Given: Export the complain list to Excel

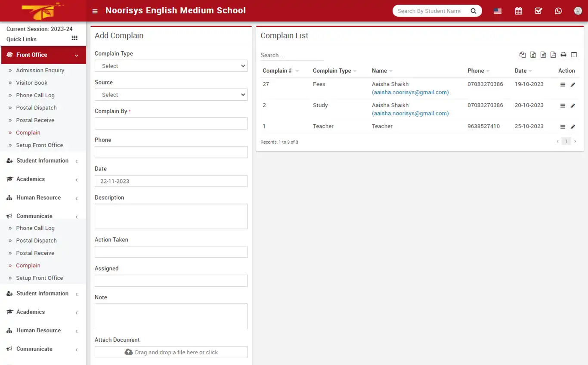Looking at the screenshot, I should [x=533, y=55].
